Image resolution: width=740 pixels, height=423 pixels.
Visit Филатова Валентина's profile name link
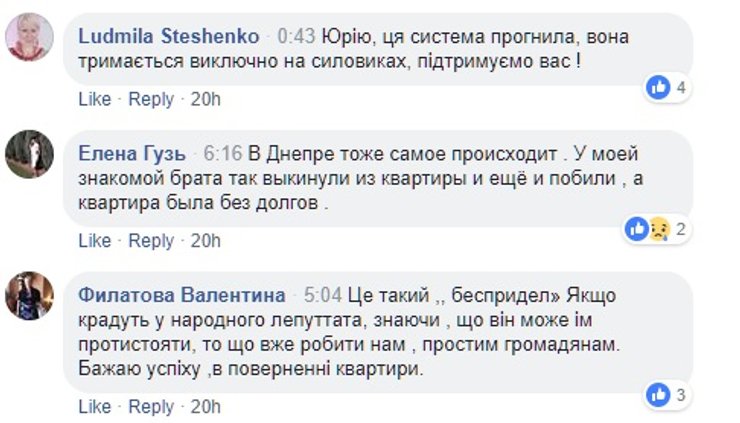(181, 296)
